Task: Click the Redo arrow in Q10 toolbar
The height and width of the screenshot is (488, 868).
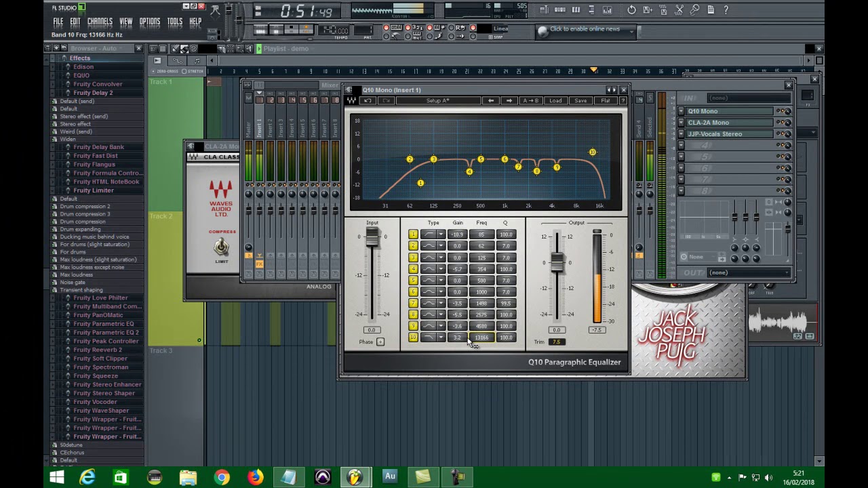Action: pos(386,100)
